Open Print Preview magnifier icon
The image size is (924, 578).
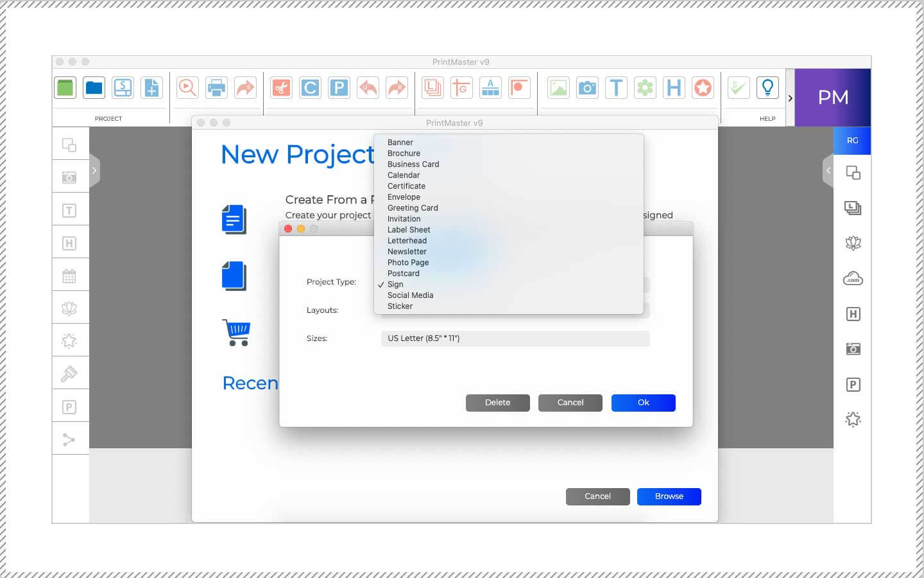(x=187, y=87)
